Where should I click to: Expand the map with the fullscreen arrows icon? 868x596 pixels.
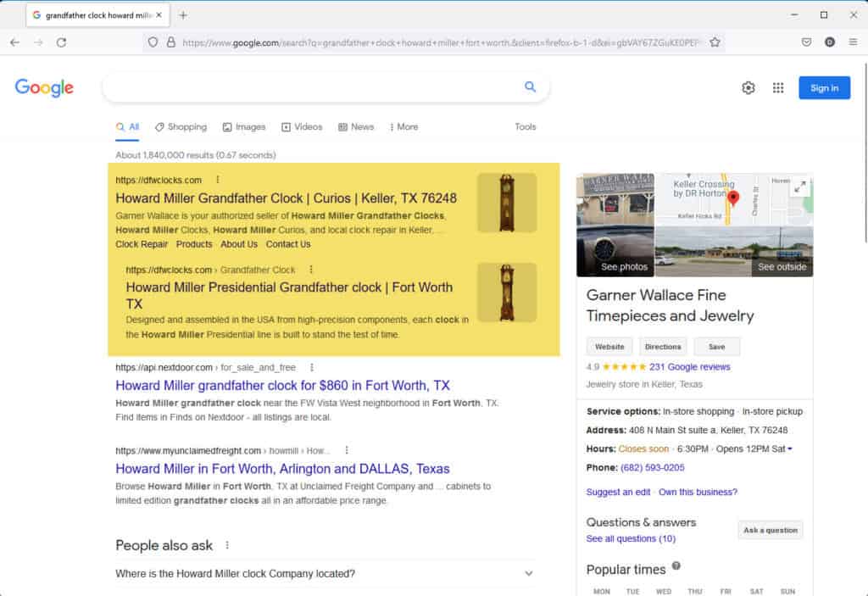point(800,187)
